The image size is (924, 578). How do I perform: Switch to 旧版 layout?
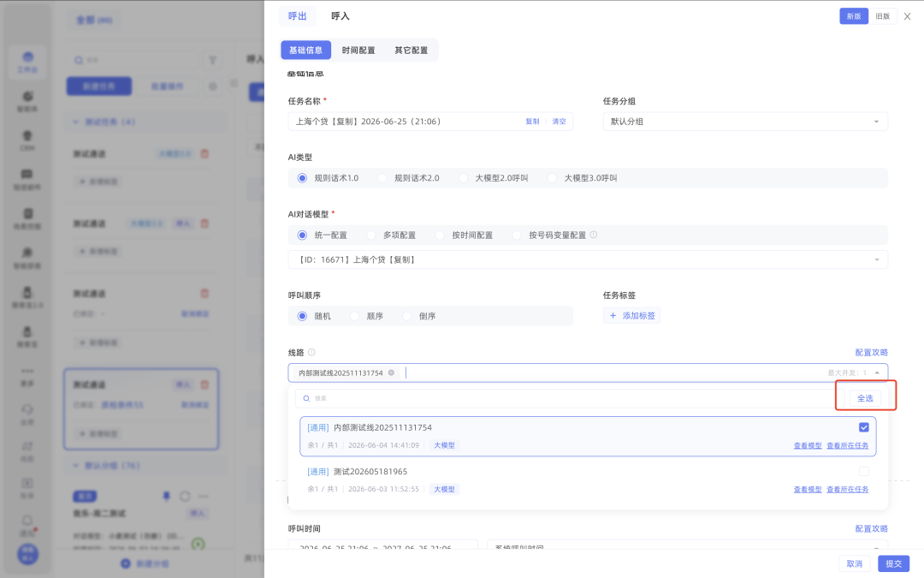(x=883, y=16)
